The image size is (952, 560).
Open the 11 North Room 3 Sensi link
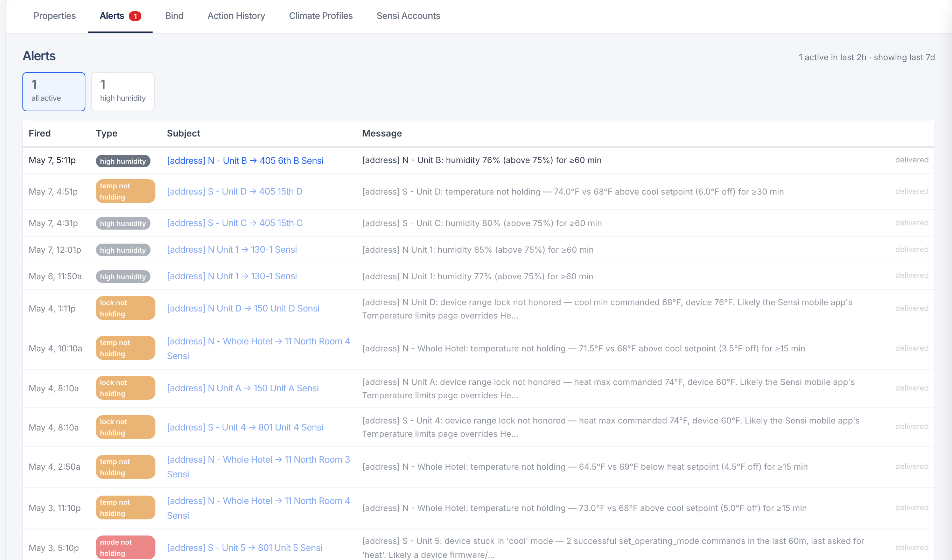click(x=258, y=467)
